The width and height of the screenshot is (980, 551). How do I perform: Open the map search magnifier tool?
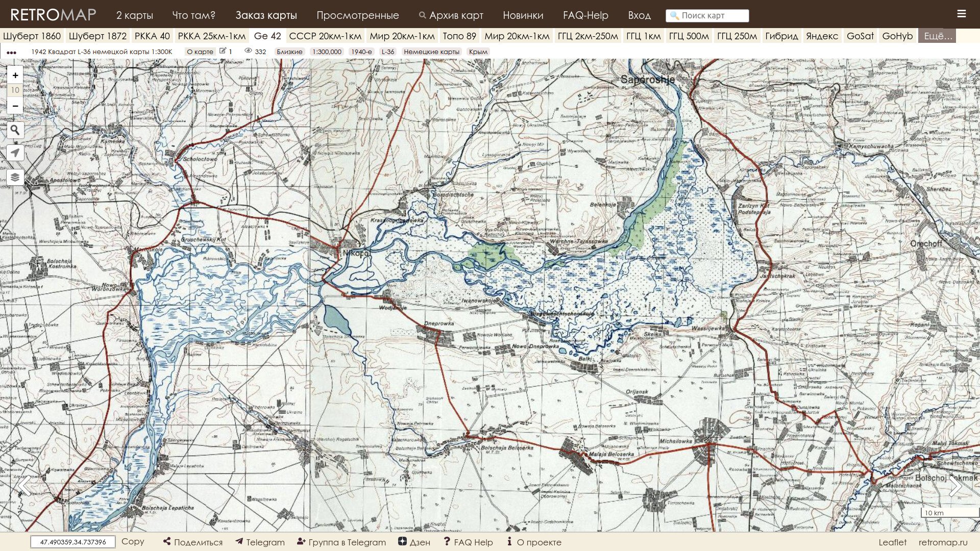(15, 130)
